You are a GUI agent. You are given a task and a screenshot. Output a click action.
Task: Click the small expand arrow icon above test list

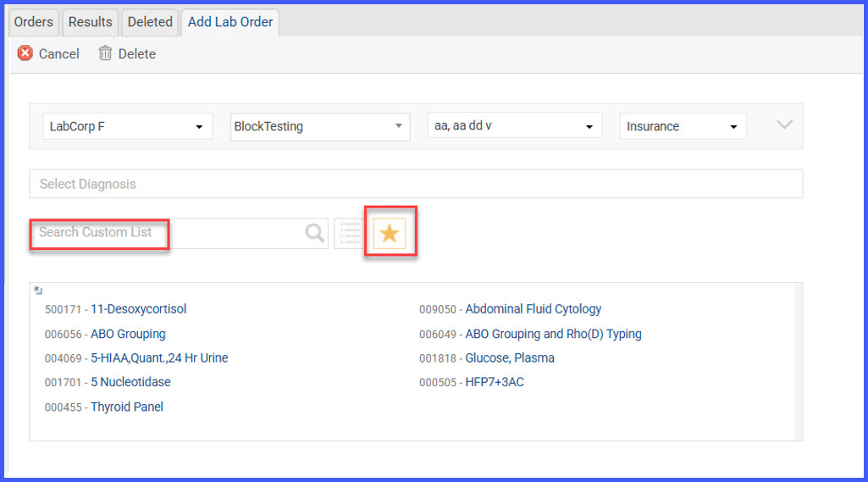click(38, 291)
